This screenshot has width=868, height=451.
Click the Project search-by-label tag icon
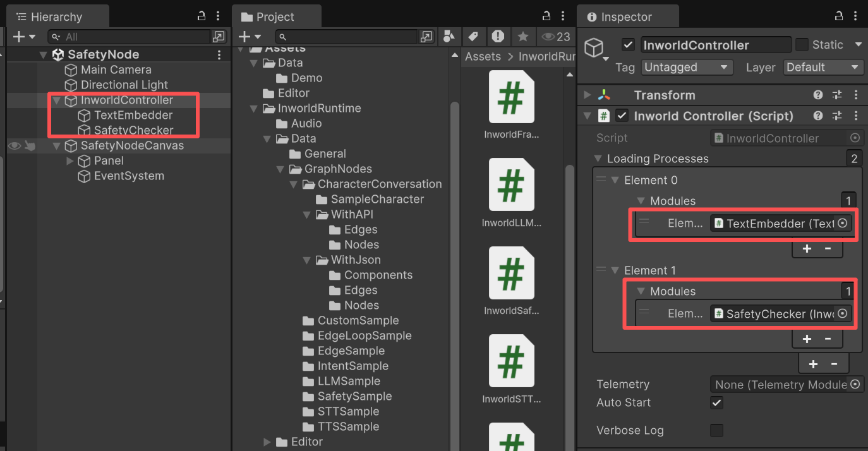click(x=473, y=37)
